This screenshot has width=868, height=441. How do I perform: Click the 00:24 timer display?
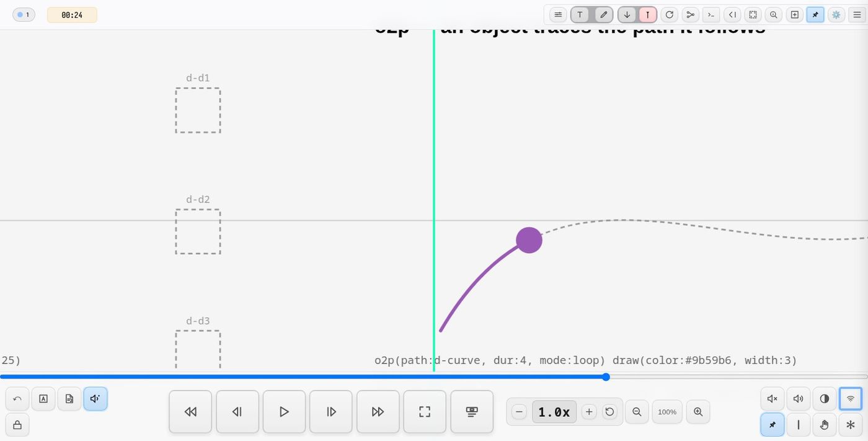[72, 15]
